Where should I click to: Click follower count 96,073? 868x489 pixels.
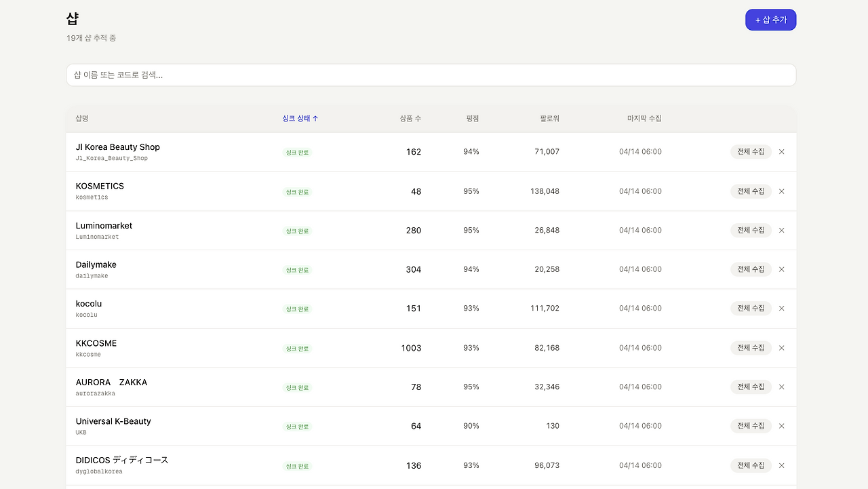click(x=547, y=465)
